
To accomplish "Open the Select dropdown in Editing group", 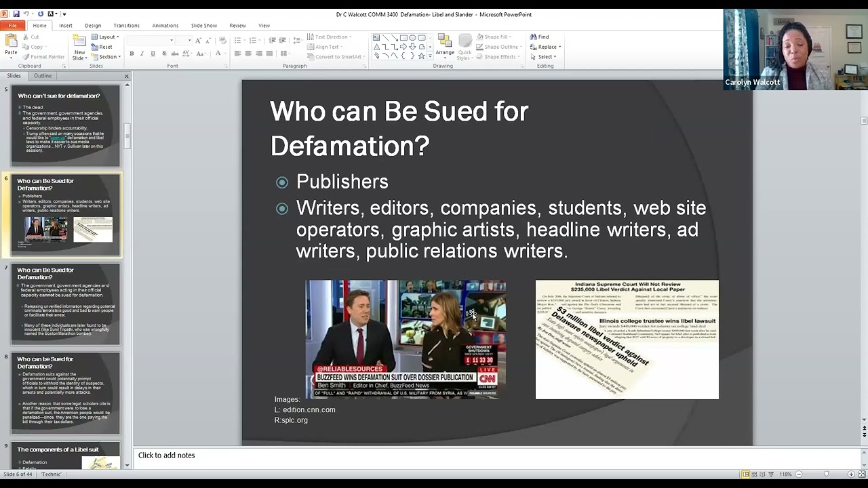I will click(543, 57).
